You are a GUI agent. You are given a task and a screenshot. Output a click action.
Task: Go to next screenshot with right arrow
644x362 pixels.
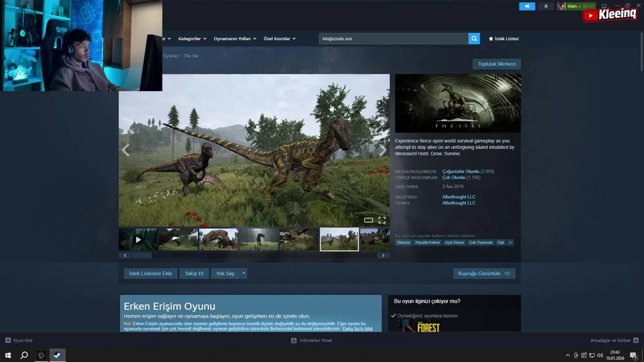click(383, 150)
